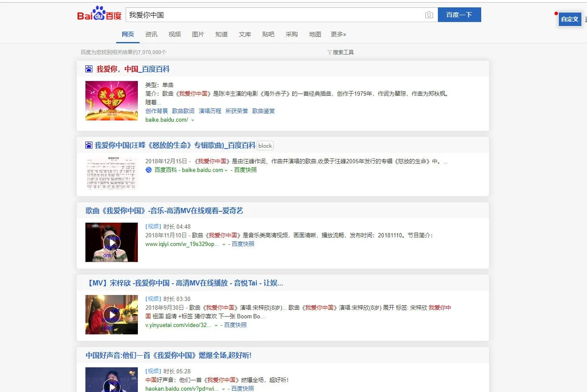Switch to the 文库 tab
The width and height of the screenshot is (587, 392).
pos(245,34)
